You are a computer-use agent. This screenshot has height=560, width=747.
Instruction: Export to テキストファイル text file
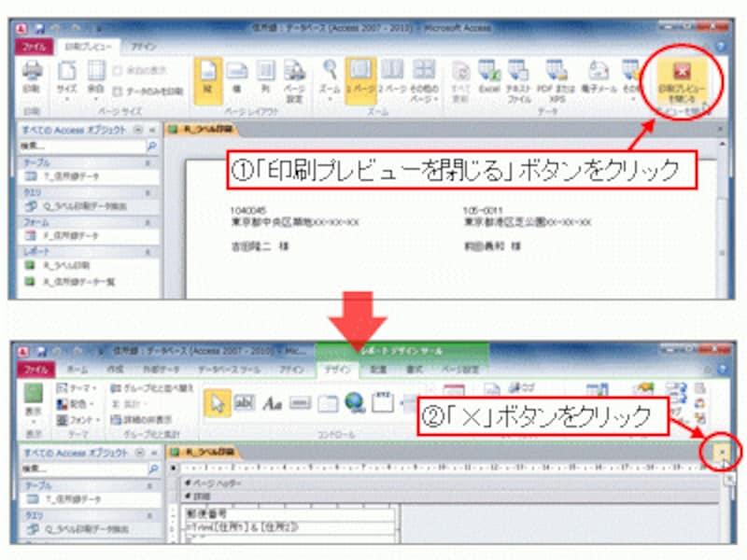click(x=519, y=81)
